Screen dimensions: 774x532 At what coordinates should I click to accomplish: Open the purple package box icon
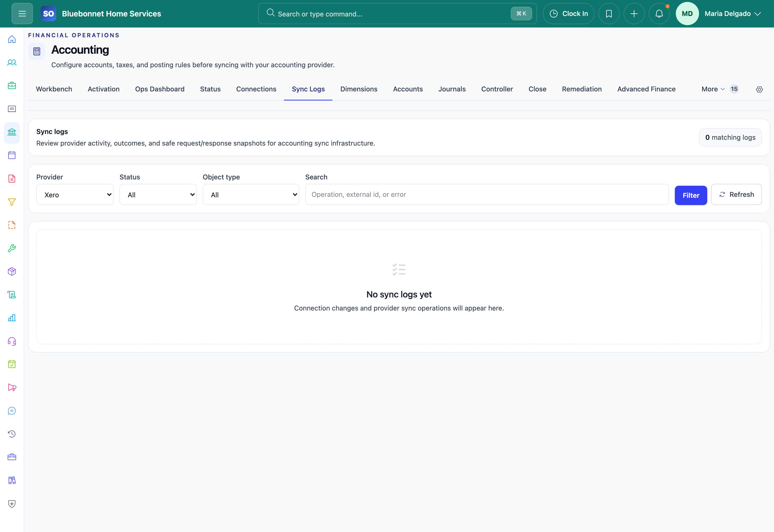[12, 272]
